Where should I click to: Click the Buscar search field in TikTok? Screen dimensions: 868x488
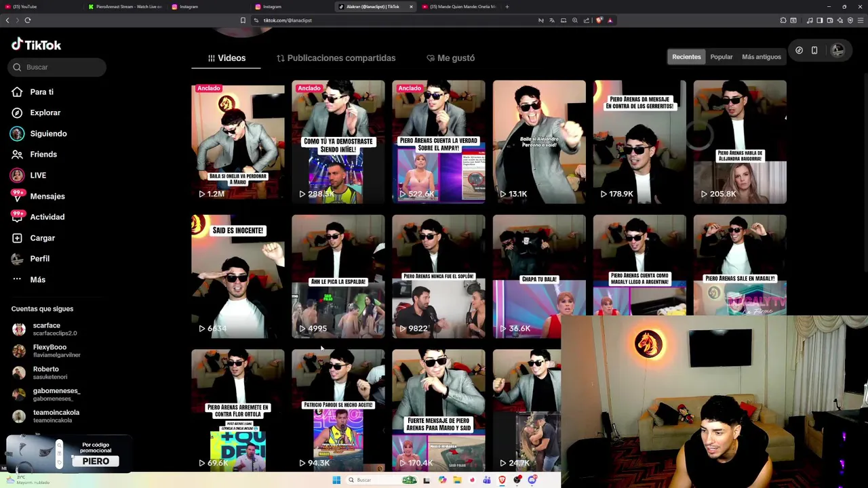[58, 67]
